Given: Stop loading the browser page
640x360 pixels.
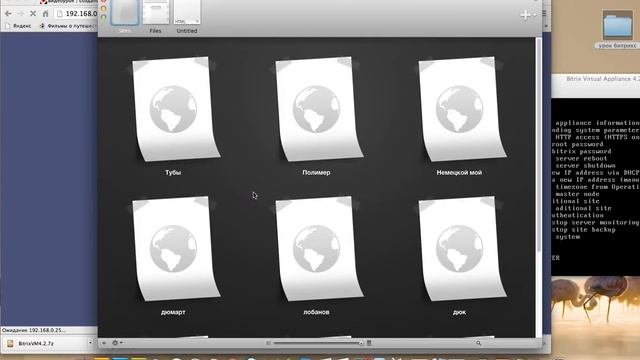Looking at the screenshot, I should (33, 13).
